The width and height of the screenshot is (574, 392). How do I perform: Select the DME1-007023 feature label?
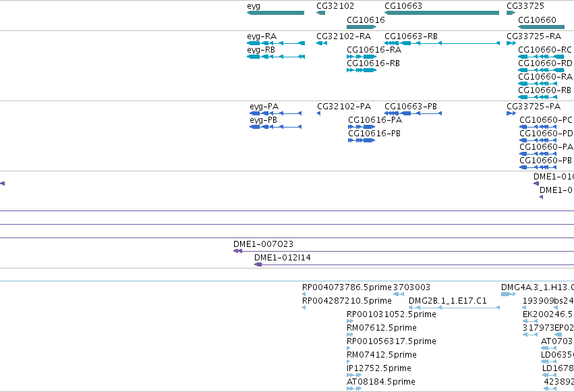pos(263,244)
